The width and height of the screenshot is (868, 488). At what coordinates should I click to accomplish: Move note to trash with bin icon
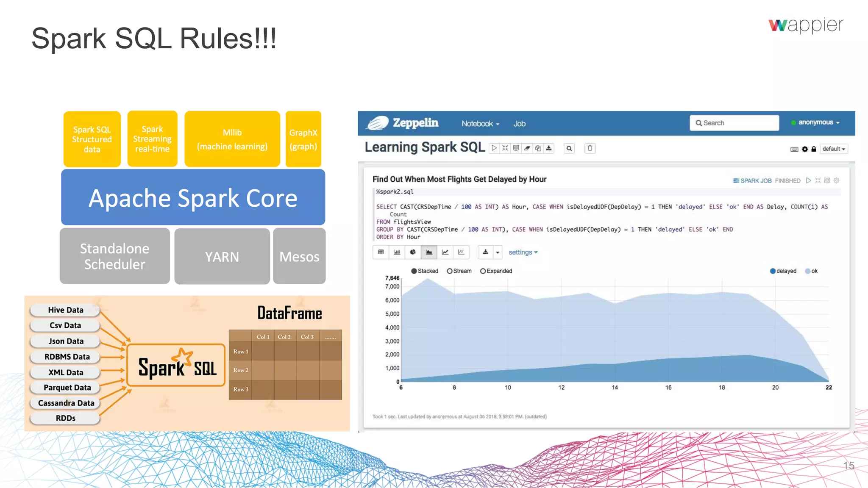(590, 148)
